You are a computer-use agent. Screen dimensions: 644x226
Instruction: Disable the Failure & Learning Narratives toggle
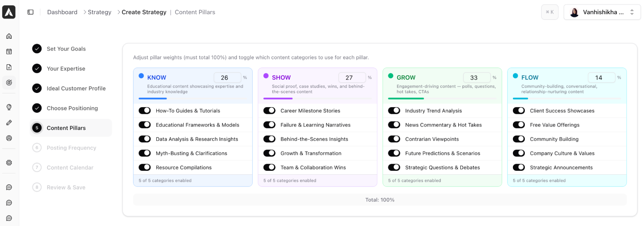click(269, 125)
